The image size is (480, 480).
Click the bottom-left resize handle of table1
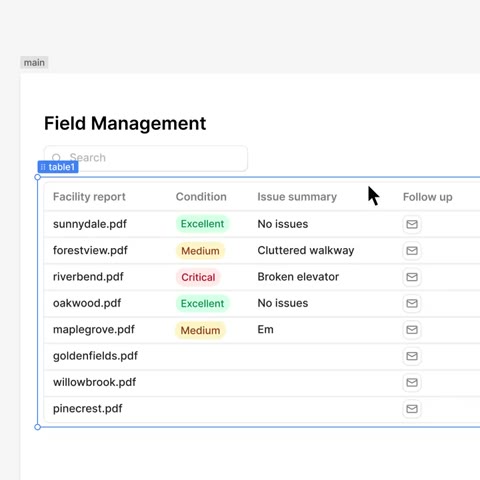[38, 427]
